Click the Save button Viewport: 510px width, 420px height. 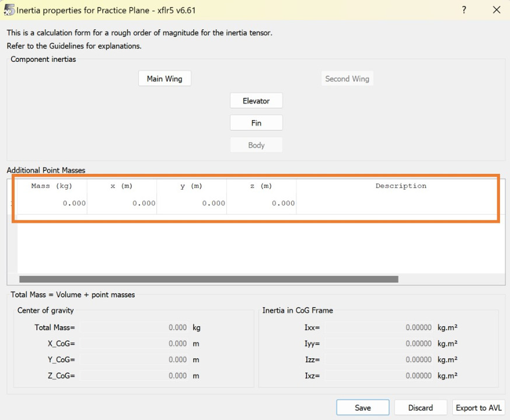[362, 408]
